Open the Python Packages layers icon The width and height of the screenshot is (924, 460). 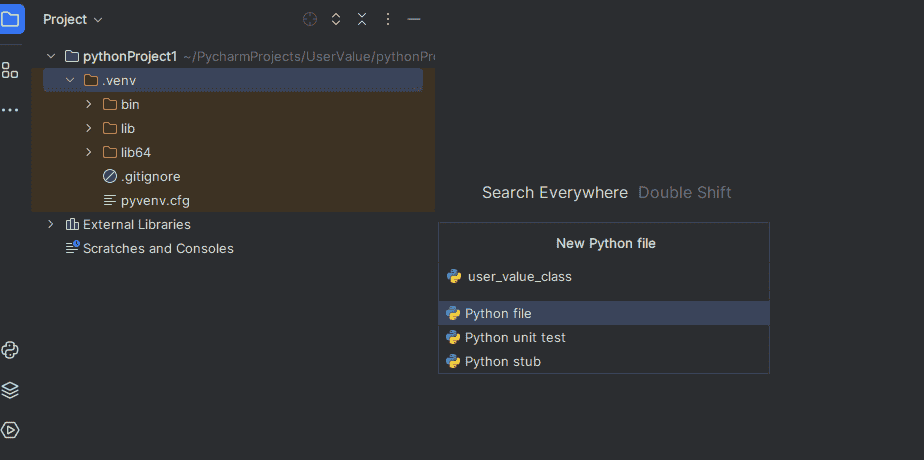coord(11,390)
